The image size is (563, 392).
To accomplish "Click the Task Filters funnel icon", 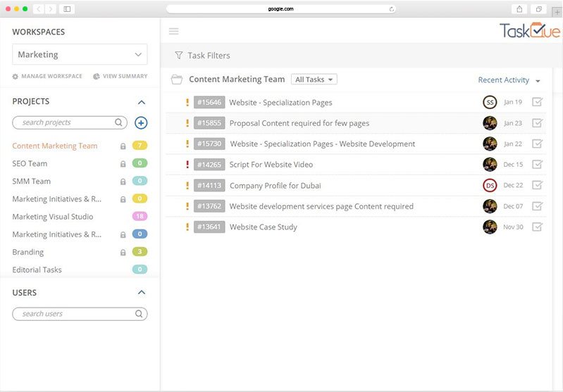I will click(179, 56).
